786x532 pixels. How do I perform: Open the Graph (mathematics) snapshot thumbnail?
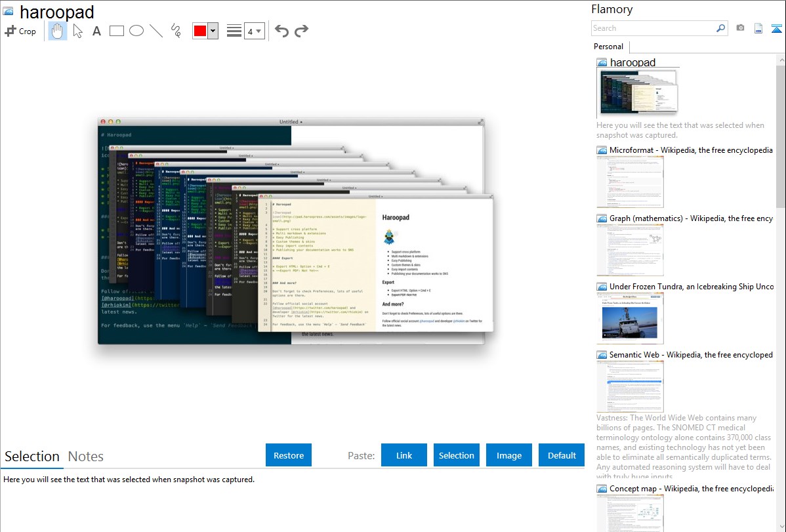coord(630,250)
